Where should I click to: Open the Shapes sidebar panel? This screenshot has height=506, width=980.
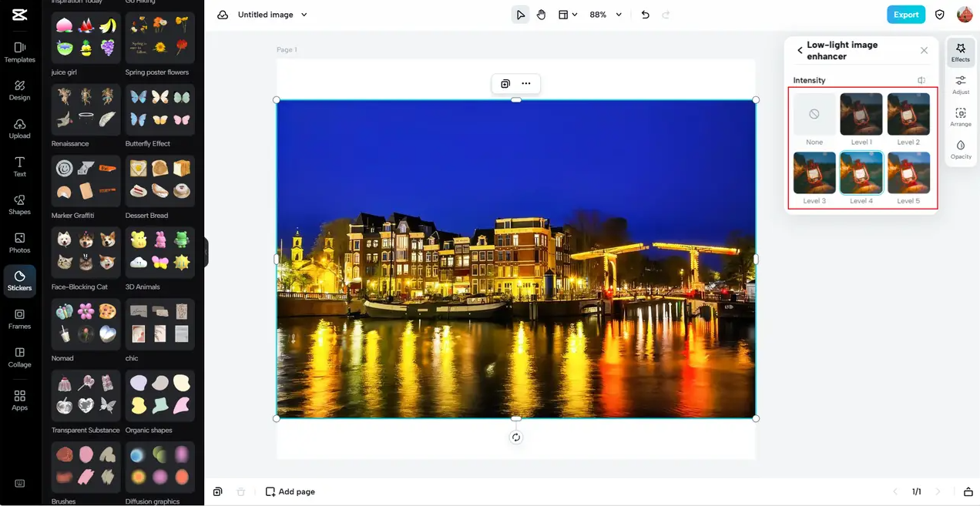19,205
